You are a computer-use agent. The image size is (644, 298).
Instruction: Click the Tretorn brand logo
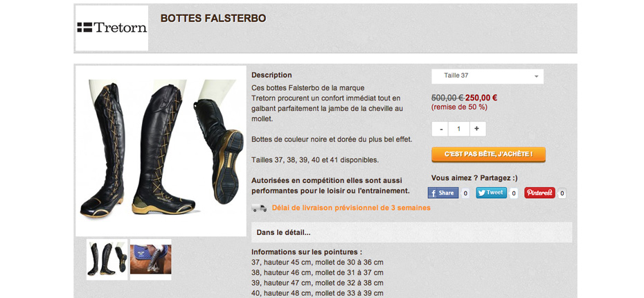[111, 28]
